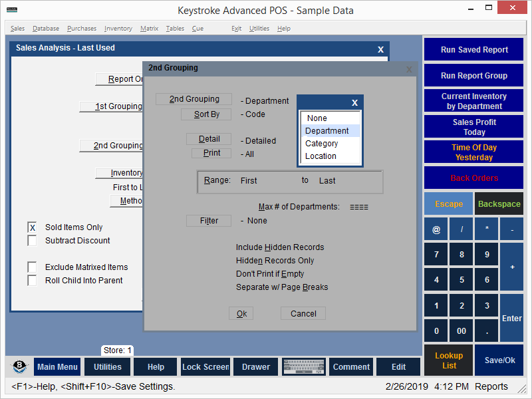
Task: Click the 8-ball logo icon
Action: point(20,367)
